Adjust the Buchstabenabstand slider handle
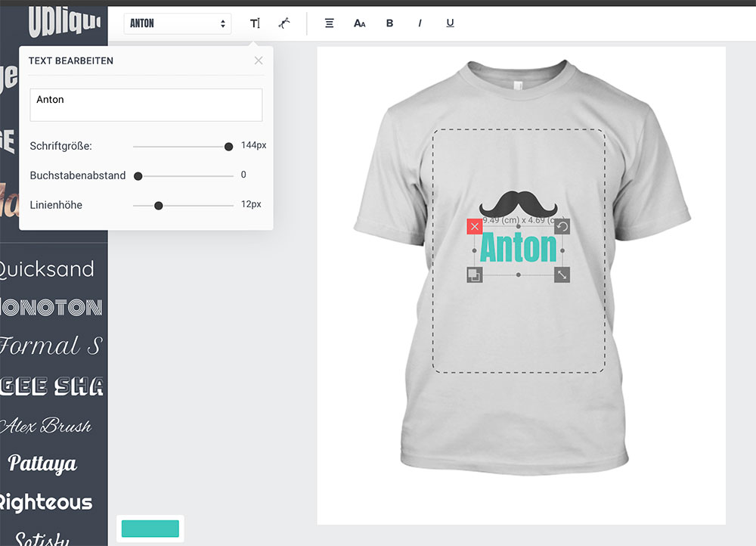The image size is (756, 546). [138, 176]
